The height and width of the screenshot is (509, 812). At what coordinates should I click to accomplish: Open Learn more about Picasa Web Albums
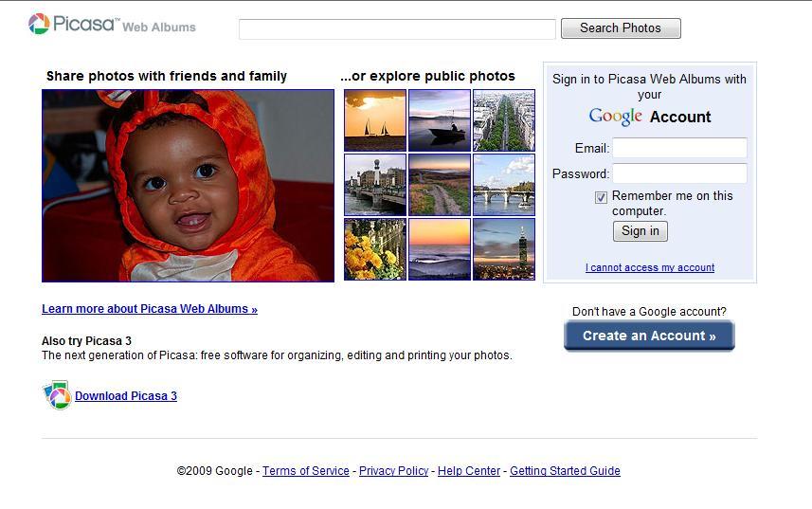point(150,309)
